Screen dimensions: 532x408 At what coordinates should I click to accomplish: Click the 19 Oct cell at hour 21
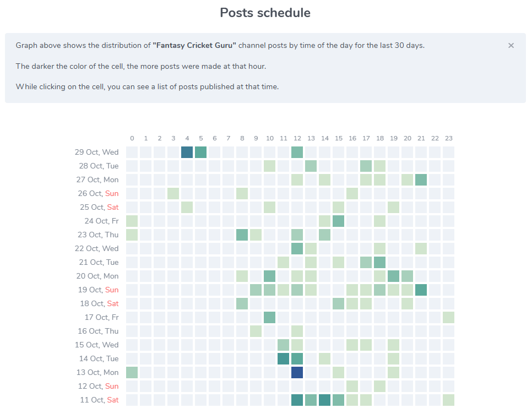click(421, 290)
